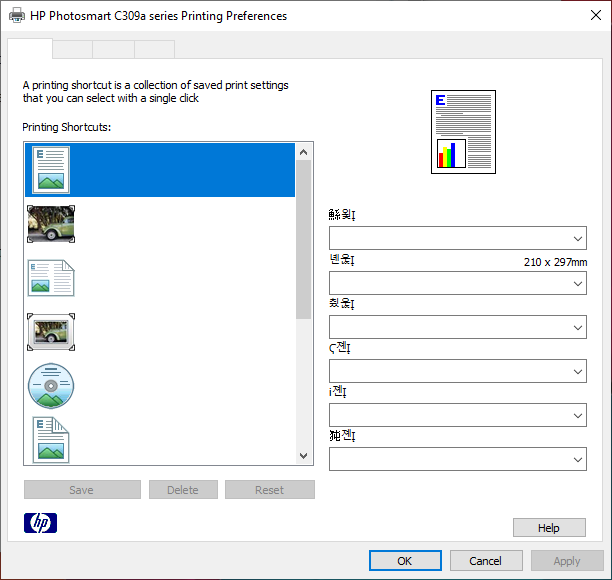Switch to the second unlabeled tab
This screenshot has width=612, height=580.
[x=73, y=50]
